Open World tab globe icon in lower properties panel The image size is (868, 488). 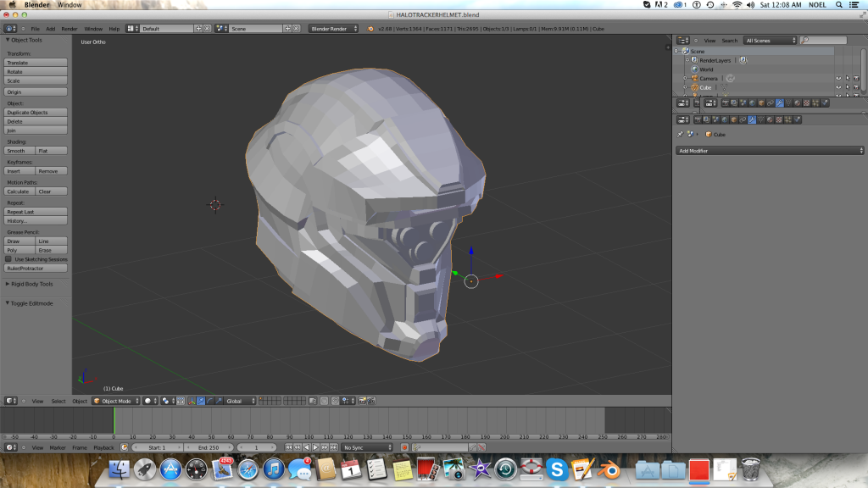[x=725, y=119]
